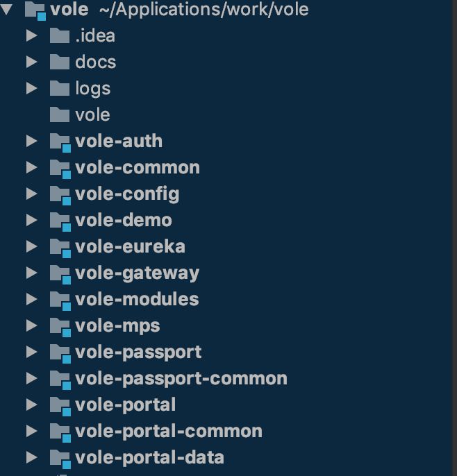
Task: Select the vole-passport-common tree item
Action: [181, 378]
